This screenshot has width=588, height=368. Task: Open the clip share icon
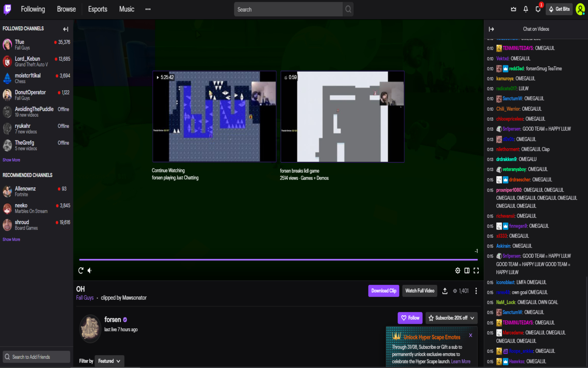[444, 291]
